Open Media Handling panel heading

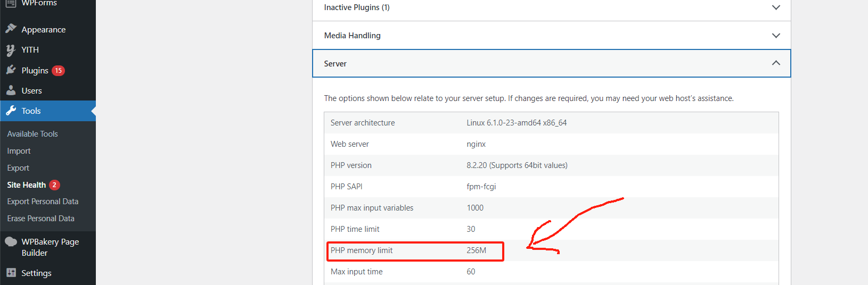pyautogui.click(x=353, y=36)
